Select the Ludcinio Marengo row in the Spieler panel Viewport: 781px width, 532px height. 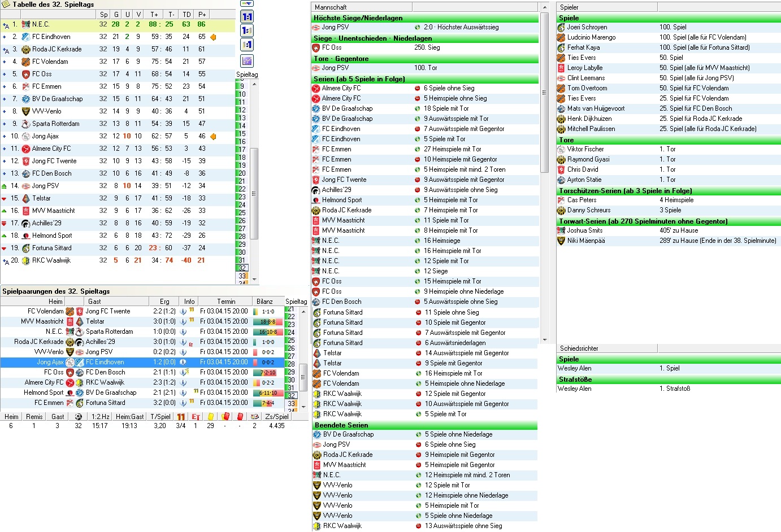point(669,37)
